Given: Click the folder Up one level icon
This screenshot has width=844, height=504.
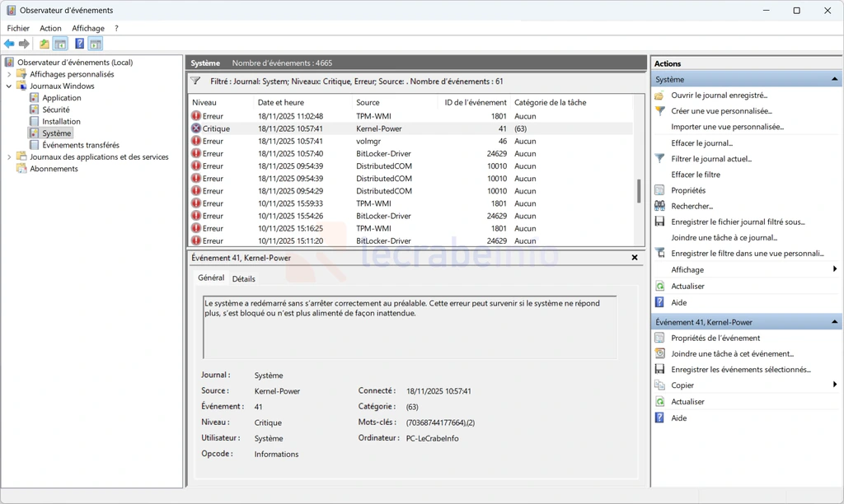Looking at the screenshot, I should click(45, 44).
